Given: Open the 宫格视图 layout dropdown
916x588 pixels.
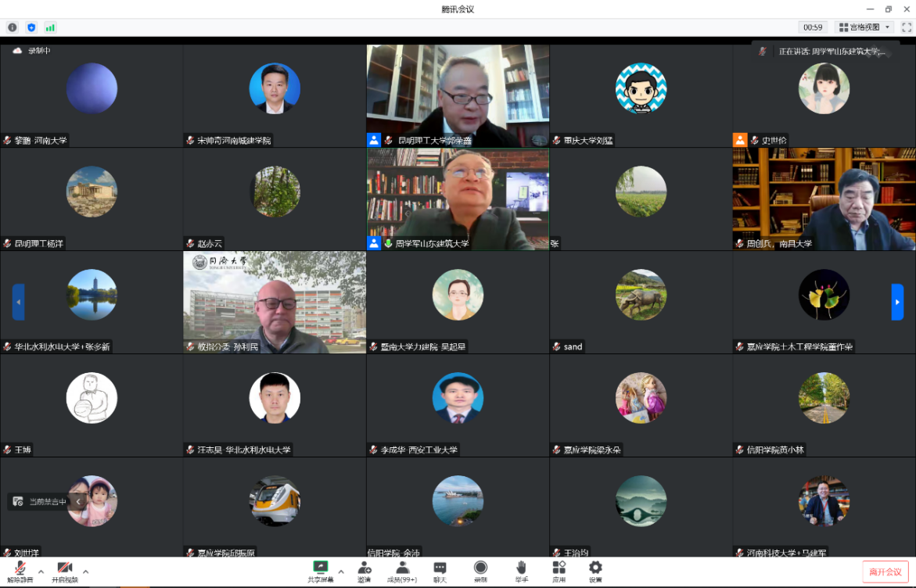Looking at the screenshot, I should (x=864, y=27).
